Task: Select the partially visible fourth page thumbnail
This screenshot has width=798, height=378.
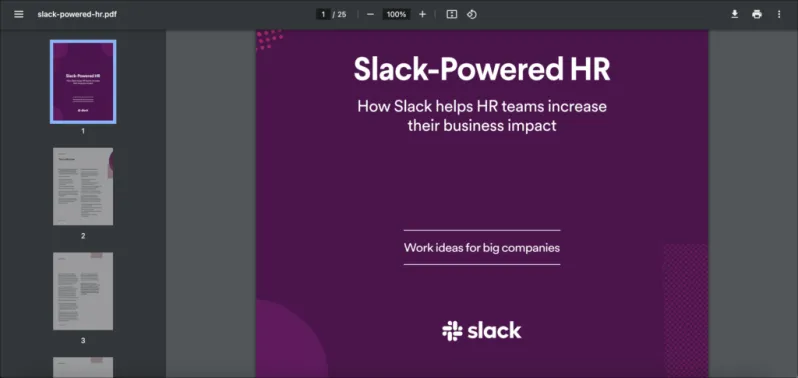Action: tap(83, 367)
